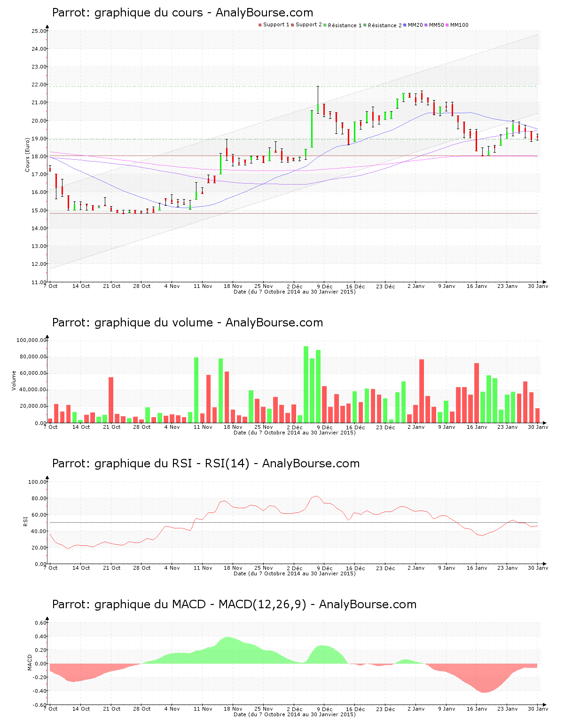Viewport: 564px width, 728px height.
Task: Click '16 Déc' on the volume chart axis
Action: tap(355, 427)
